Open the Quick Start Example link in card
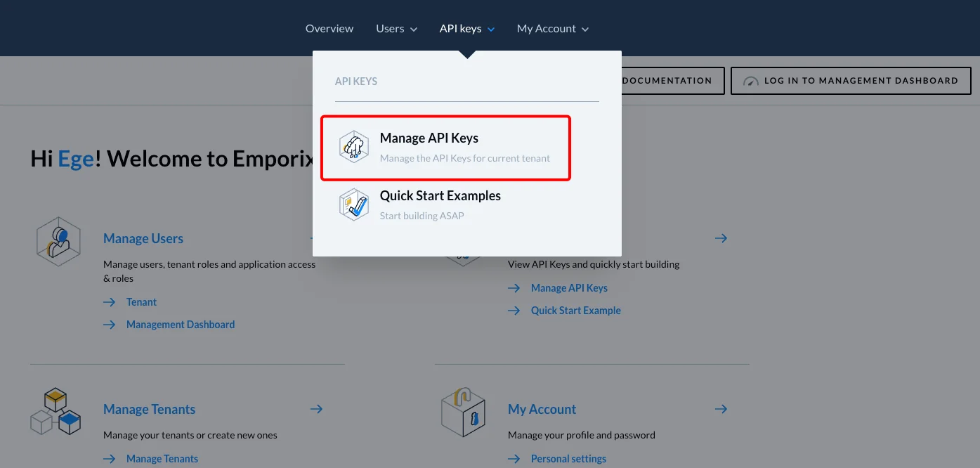Viewport: 980px width, 468px height. (576, 311)
